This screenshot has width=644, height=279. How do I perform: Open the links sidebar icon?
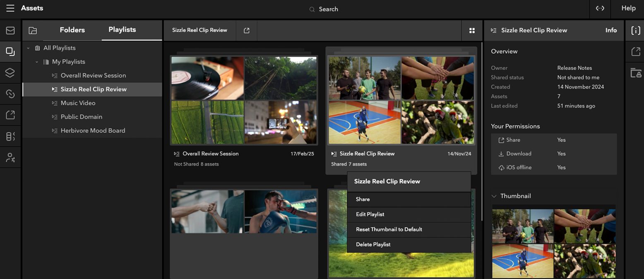[x=10, y=94]
